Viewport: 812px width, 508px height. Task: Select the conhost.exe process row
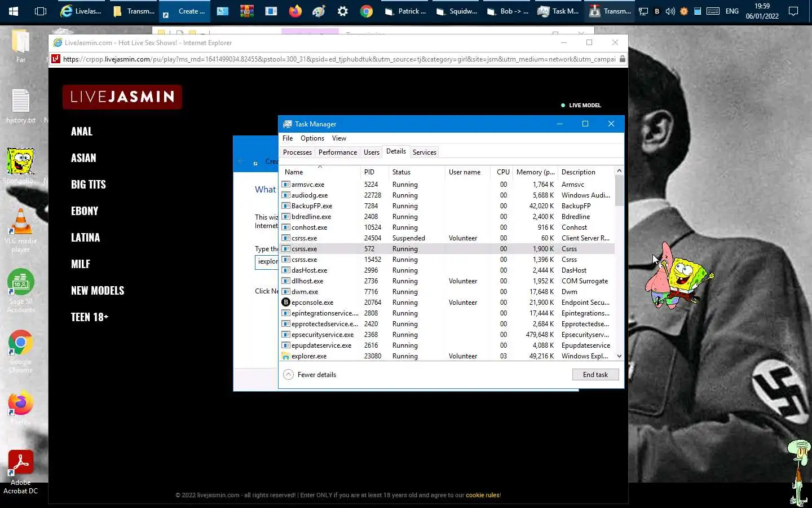[448, 227]
